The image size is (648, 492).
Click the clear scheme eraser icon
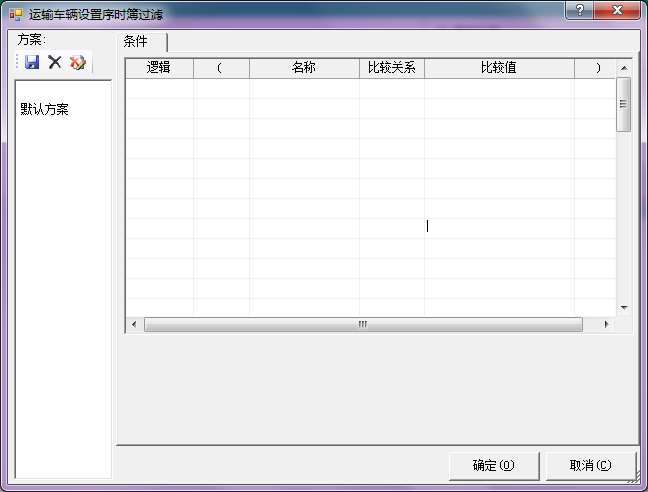pyautogui.click(x=78, y=62)
